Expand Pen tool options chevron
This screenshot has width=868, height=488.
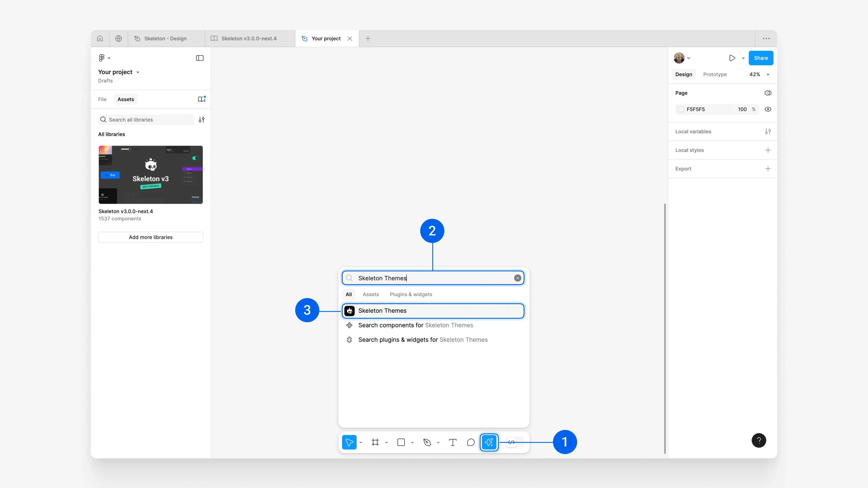tap(438, 442)
